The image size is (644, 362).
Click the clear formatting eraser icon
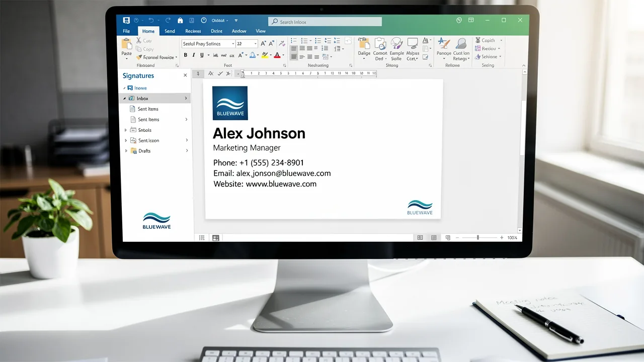tap(282, 44)
